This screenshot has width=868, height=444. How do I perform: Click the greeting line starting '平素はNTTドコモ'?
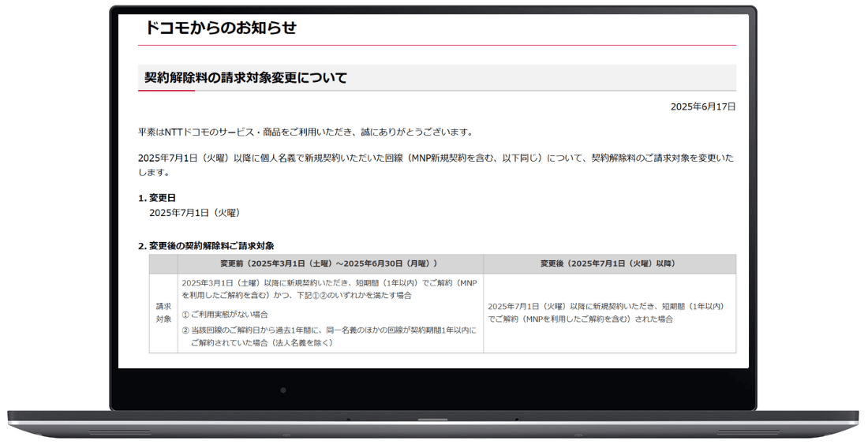pos(305,132)
